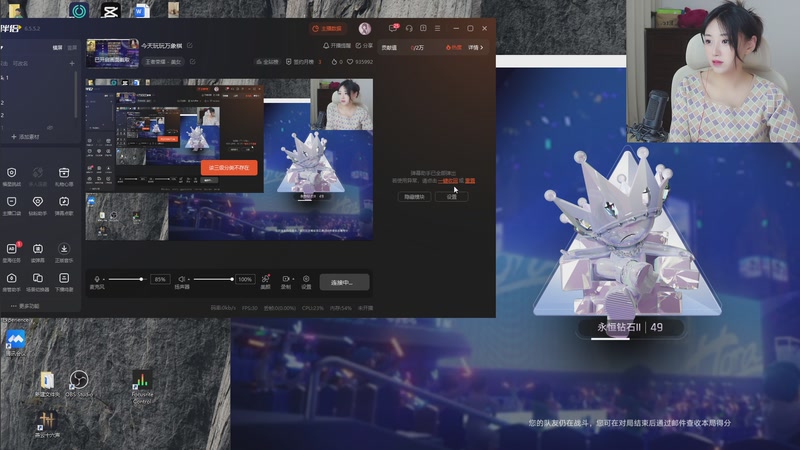The height and width of the screenshot is (450, 800).
Task: Switch to 横屏 landscape tab
Action: pos(57,47)
